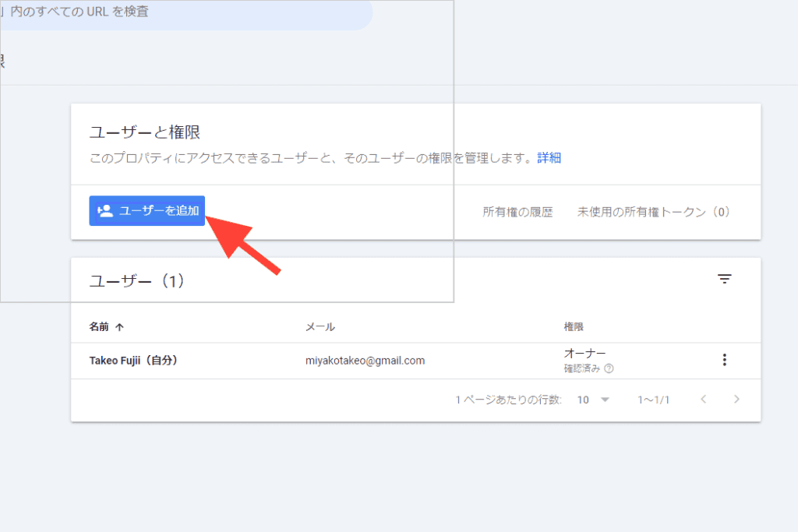Select the name Takeo Fujii（自分）

point(133,361)
